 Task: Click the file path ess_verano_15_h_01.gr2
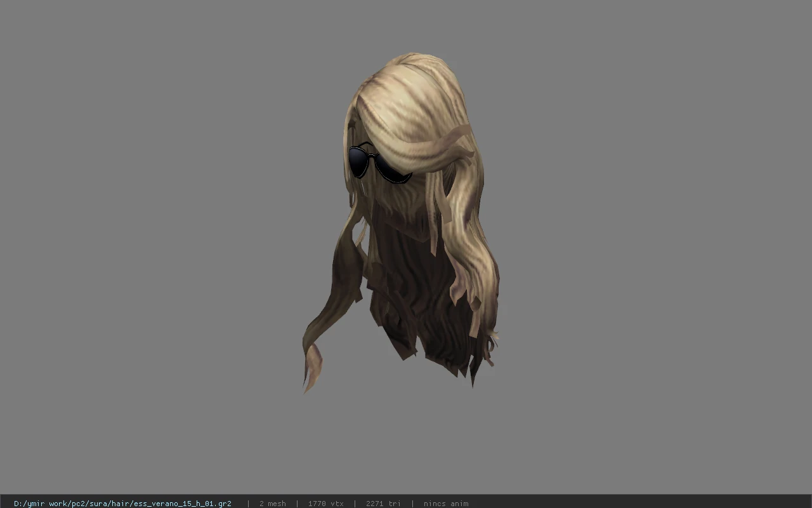(x=122, y=504)
